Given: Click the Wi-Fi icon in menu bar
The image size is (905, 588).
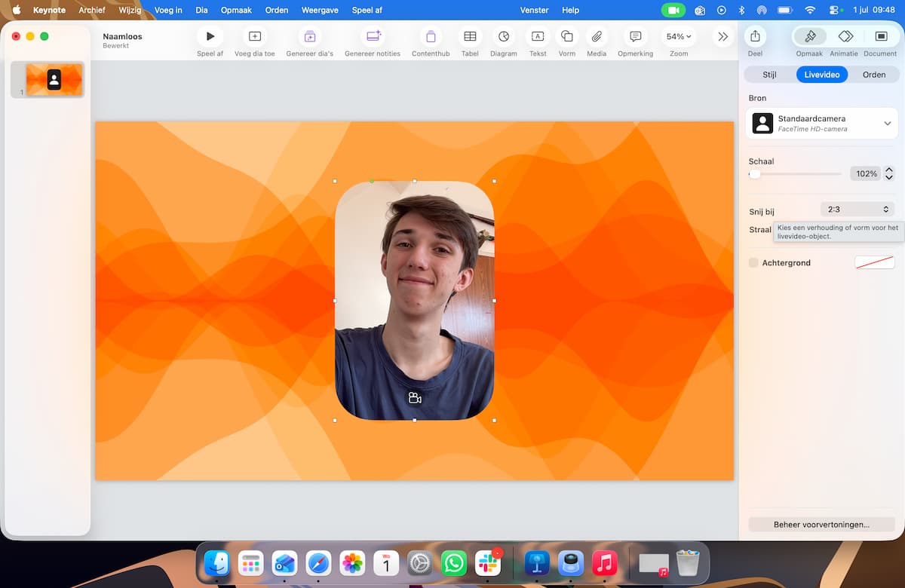Looking at the screenshot, I should click(810, 10).
